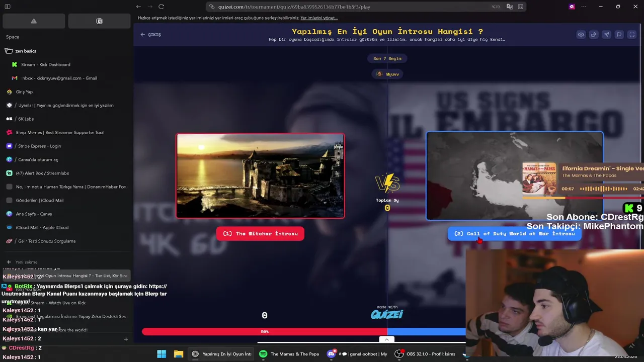This screenshot has height=362, width=644.
Task: Open the Uyarılar tab in sidebar
Action: (66, 105)
